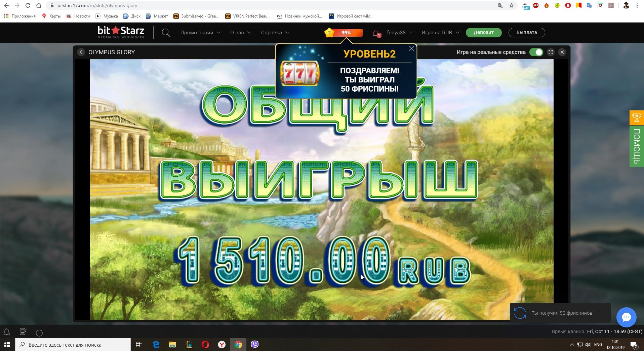The width and height of the screenshot is (644, 351).
Task: Open the О нас menu
Action: pos(241,33)
